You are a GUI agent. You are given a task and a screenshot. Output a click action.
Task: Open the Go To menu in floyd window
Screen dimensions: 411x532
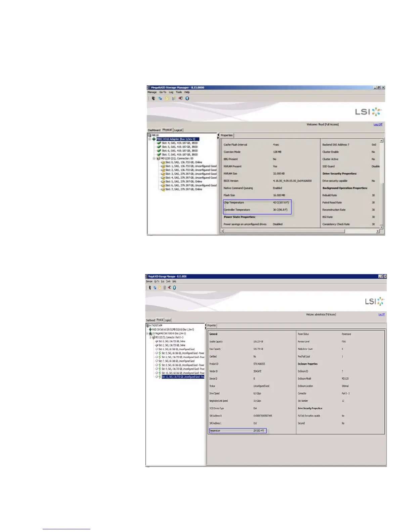coord(163,92)
